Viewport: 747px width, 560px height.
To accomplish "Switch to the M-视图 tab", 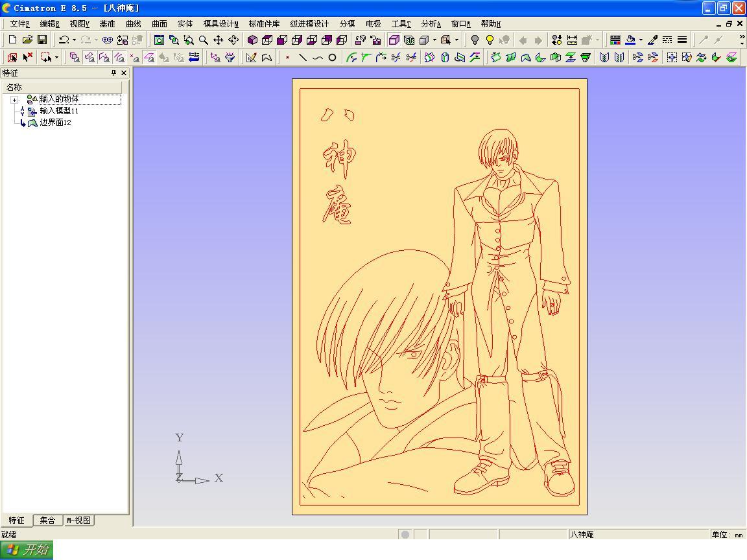I will coord(78,520).
